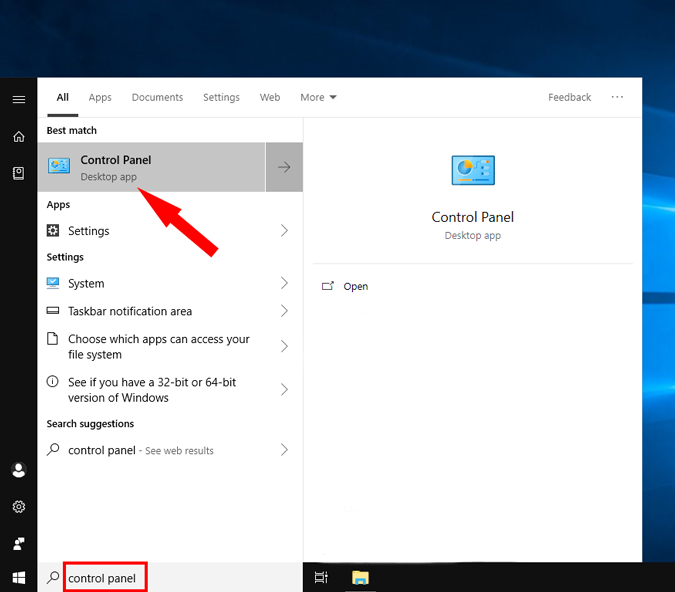Click the user account icon
This screenshot has height=592, width=675.
point(19,470)
